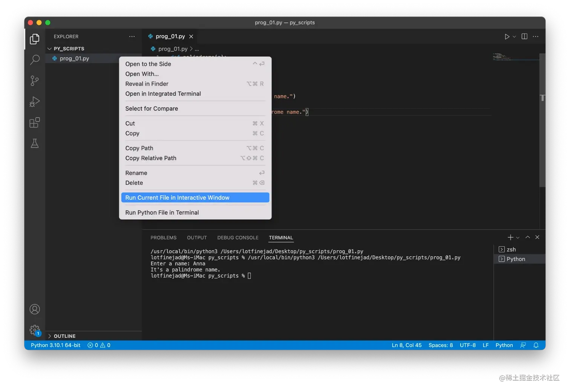Image resolution: width=570 pixels, height=392 pixels.
Task: Close the terminal panel
Action: (538, 237)
